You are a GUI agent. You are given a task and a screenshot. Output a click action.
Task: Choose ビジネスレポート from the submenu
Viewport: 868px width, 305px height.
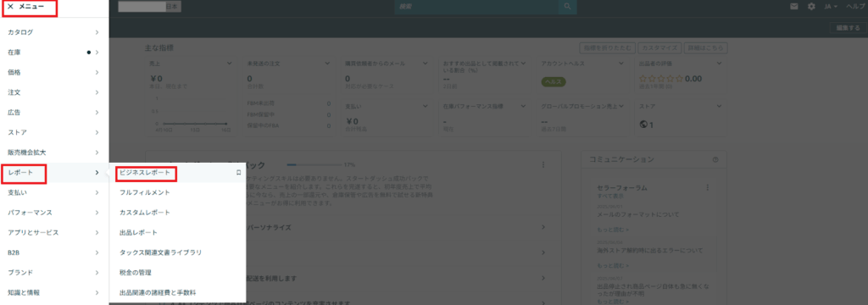(145, 173)
